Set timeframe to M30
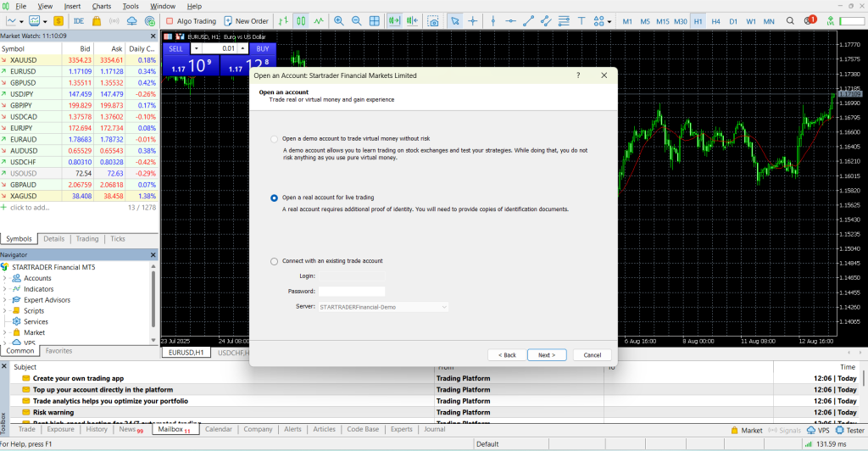Viewport: 868px width, 451px height. [681, 21]
